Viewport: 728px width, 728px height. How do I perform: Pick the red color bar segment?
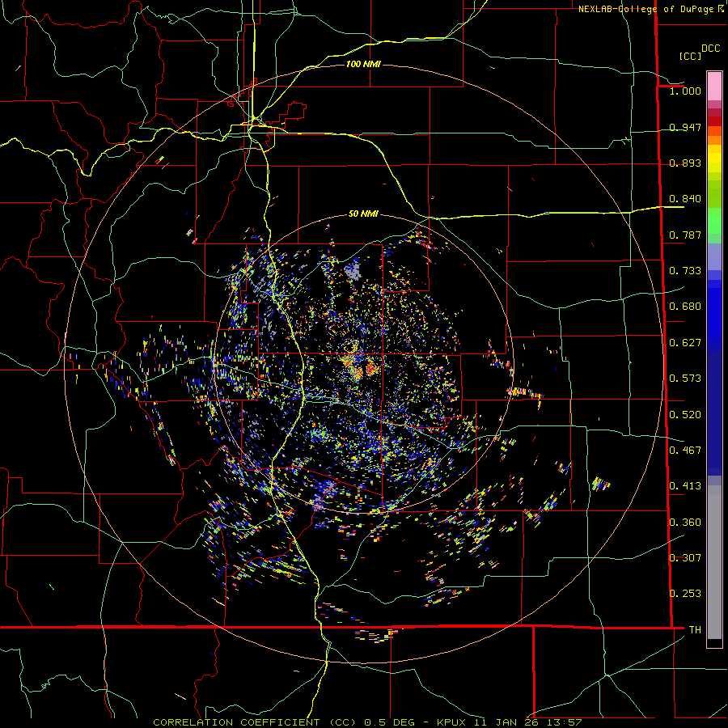(x=714, y=121)
